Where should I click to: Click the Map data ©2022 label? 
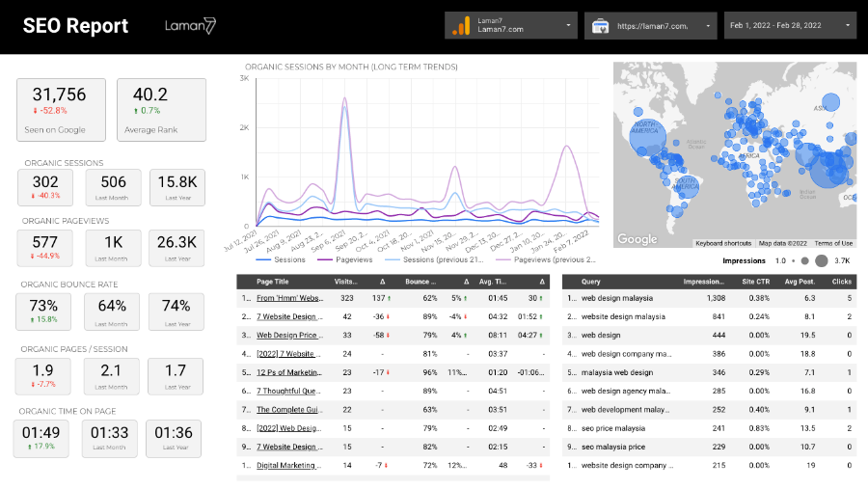783,243
